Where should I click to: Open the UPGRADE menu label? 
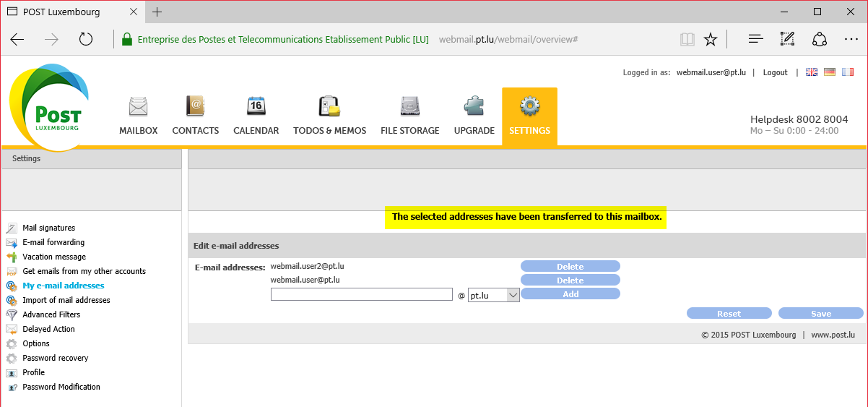point(474,131)
